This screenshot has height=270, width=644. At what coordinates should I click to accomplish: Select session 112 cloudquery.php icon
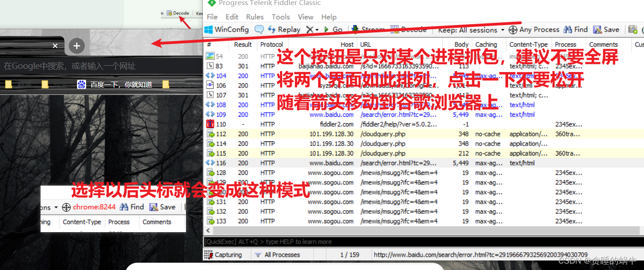click(210, 134)
